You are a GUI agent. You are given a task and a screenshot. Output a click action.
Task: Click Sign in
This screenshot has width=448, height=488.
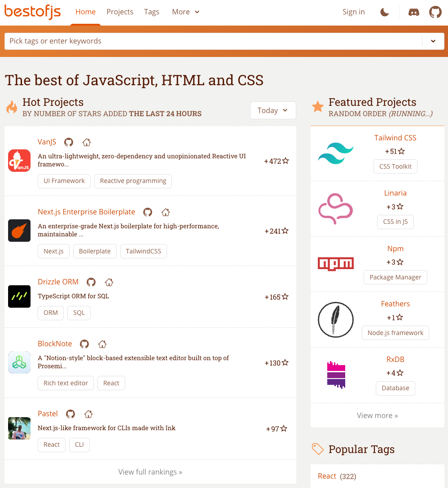click(354, 12)
